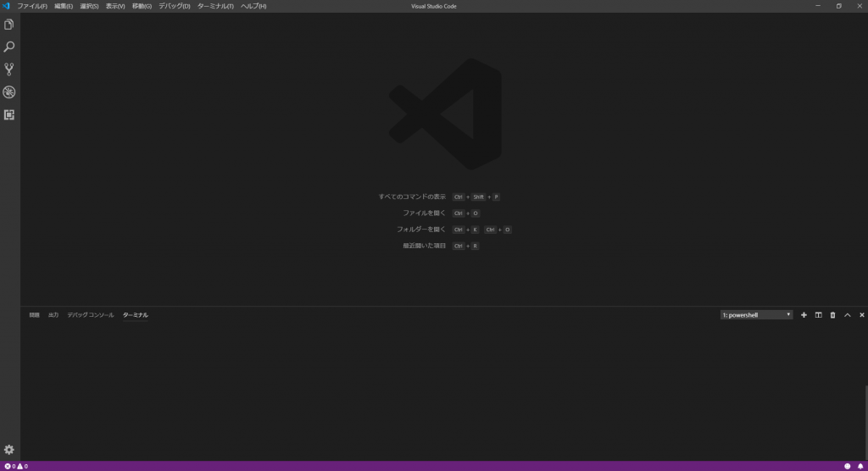
Task: Open notifications bell in status bar
Action: tap(860, 466)
